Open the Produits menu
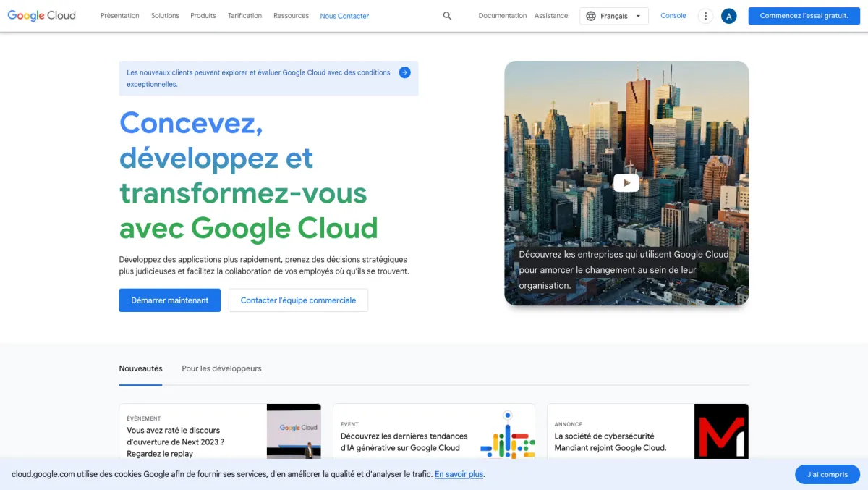Viewport: 868px width, 490px height. [203, 16]
